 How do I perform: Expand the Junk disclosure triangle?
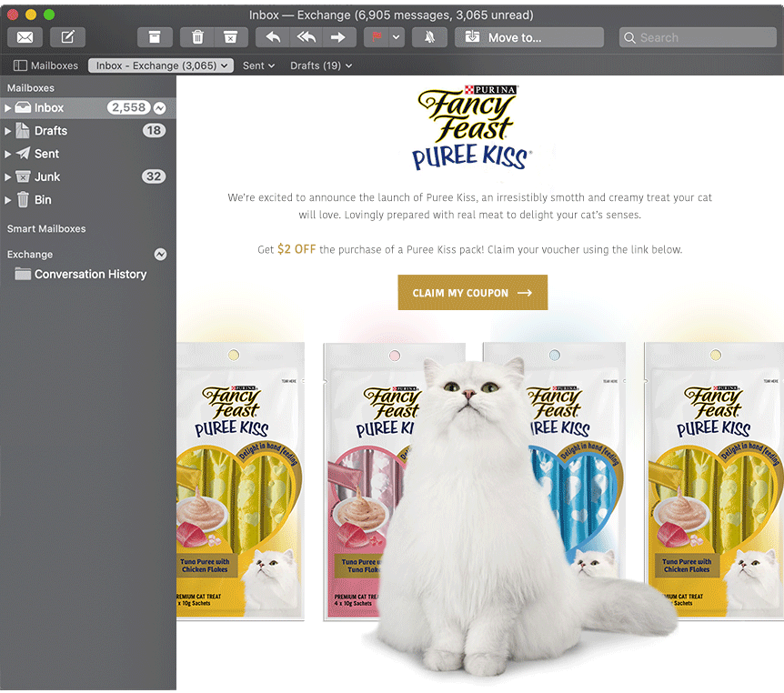(x=7, y=177)
